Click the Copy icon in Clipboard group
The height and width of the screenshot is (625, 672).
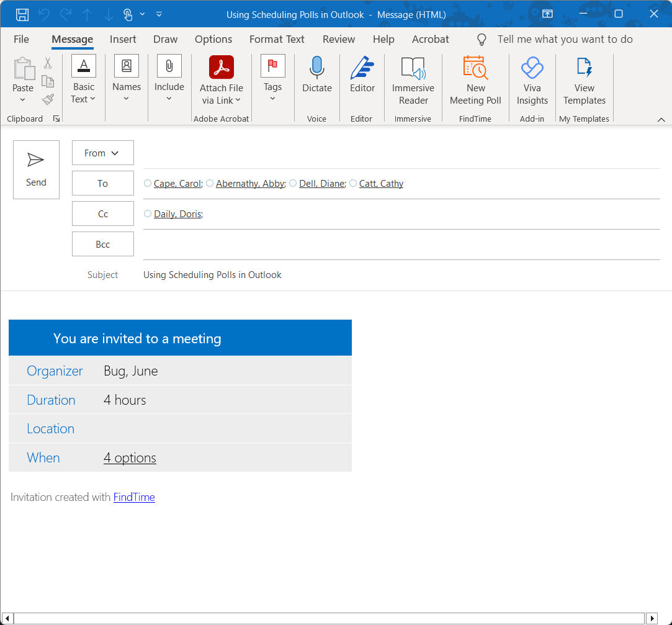click(x=48, y=81)
